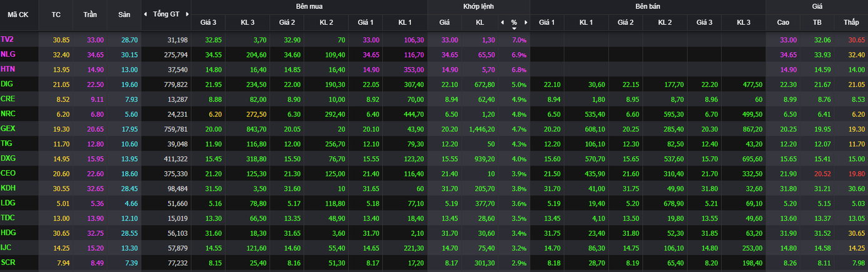Sort by the Cao high price header

(x=783, y=23)
